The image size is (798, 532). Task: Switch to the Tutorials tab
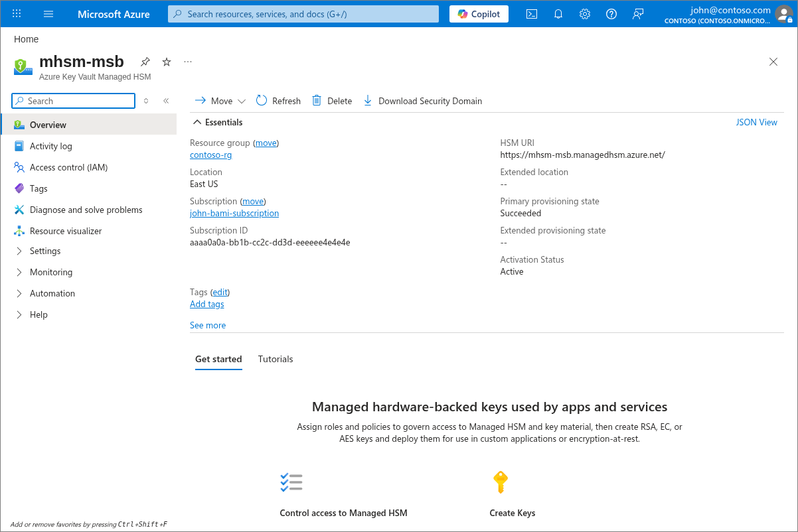coord(276,359)
